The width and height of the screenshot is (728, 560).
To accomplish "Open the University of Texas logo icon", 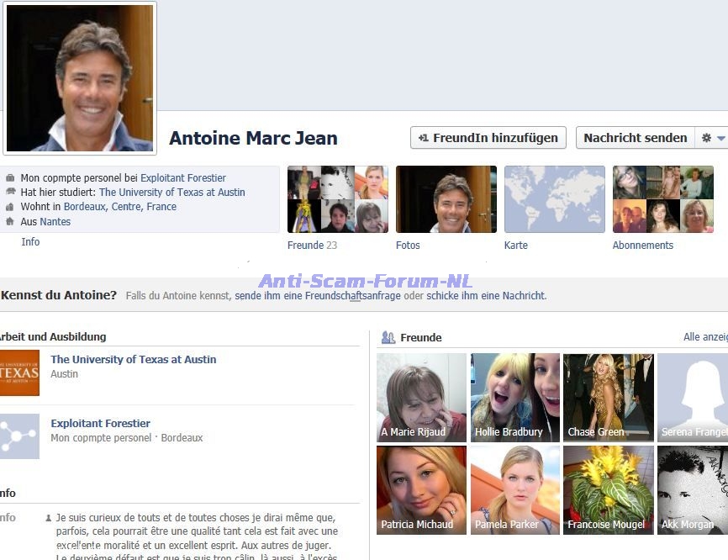I will 19,372.
